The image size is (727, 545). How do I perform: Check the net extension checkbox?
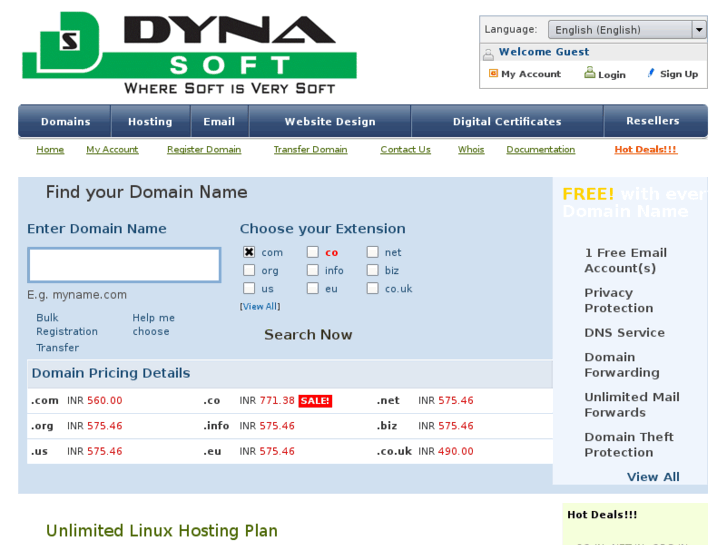(372, 252)
